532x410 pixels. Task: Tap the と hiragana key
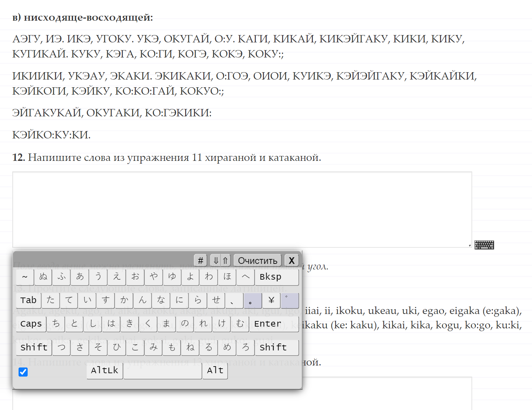point(74,324)
